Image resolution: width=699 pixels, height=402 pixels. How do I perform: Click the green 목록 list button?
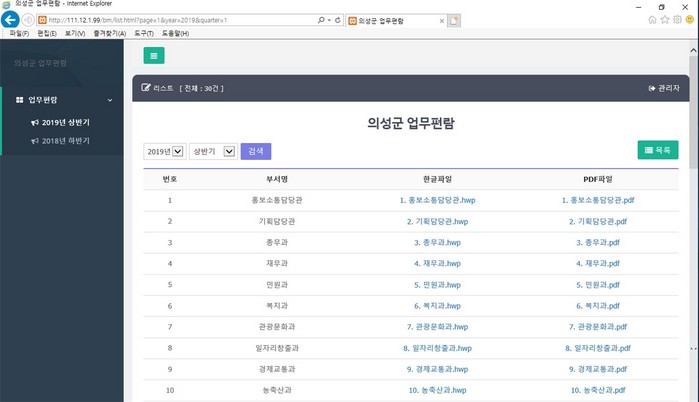[x=657, y=150]
